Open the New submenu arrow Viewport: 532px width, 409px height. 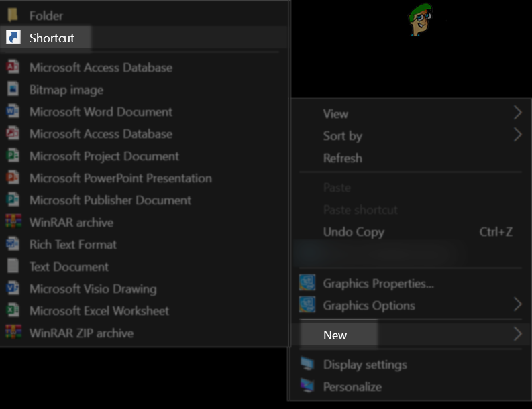[517, 334]
